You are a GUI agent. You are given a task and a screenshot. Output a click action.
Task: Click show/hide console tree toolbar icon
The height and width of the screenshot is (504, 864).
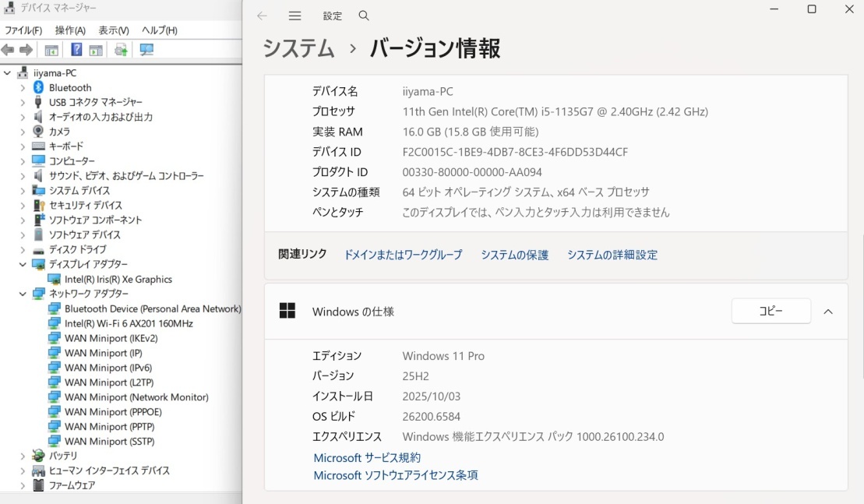51,50
